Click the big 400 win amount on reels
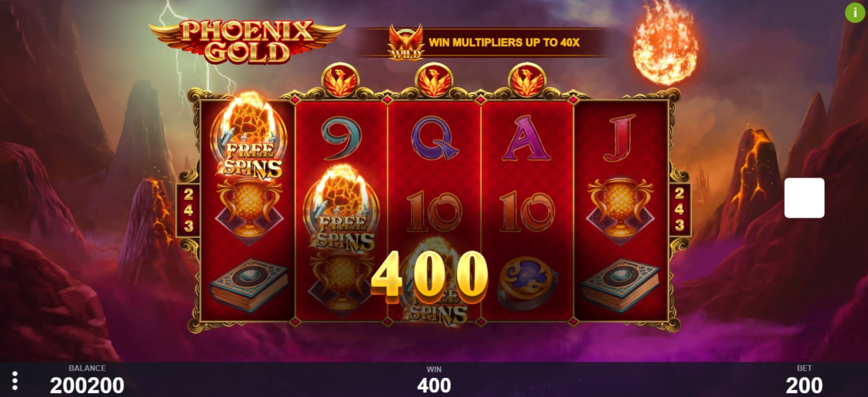 tap(429, 275)
